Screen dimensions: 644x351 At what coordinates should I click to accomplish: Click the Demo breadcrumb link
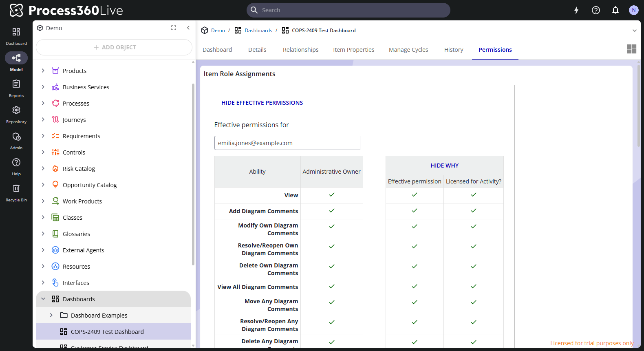point(218,31)
